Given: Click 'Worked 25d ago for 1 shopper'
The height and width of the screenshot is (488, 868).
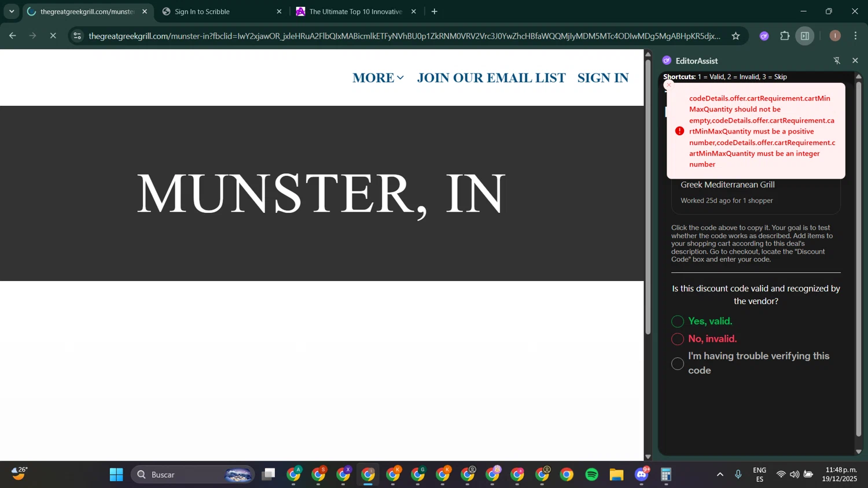Looking at the screenshot, I should [x=727, y=201].
